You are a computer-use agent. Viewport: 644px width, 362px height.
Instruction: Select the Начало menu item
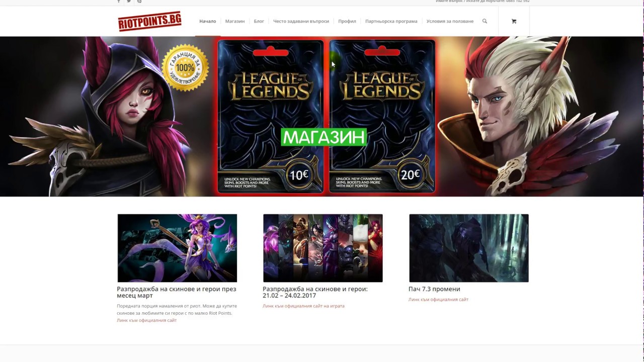tap(207, 21)
